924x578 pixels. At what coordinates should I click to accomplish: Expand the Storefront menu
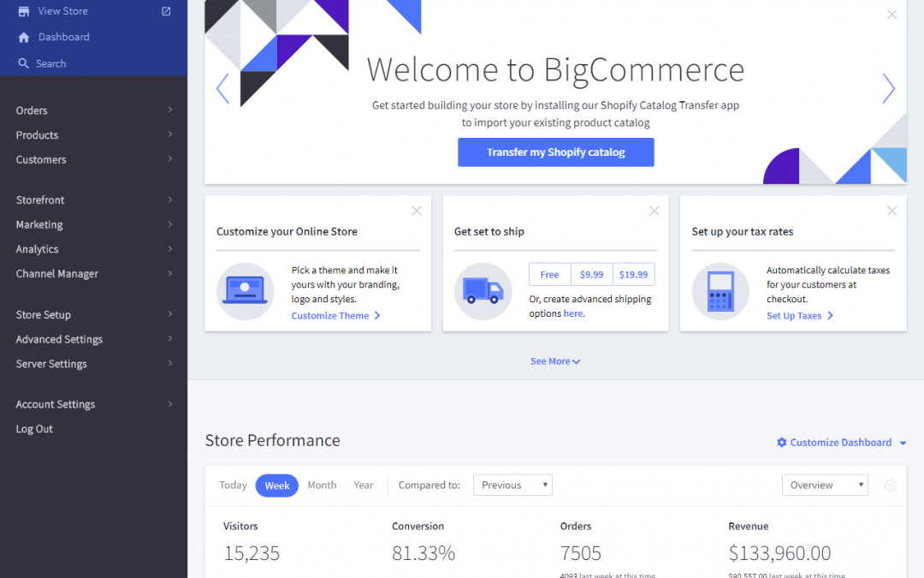pos(169,200)
